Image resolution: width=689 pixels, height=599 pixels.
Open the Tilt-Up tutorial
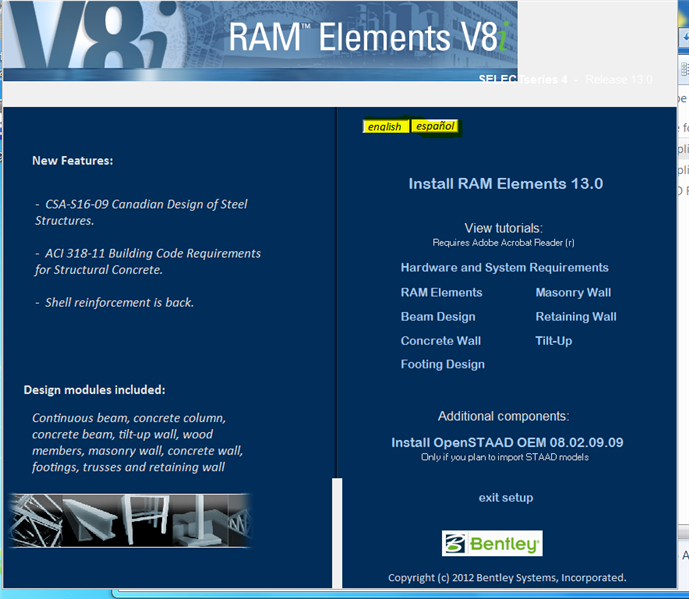coord(554,341)
